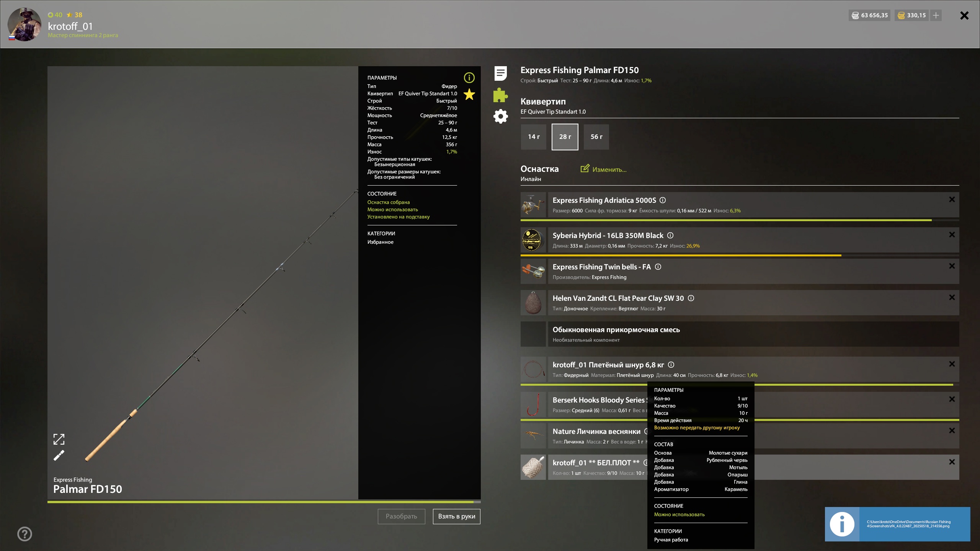Open the puzzle-piece rig setup tab
980x551 pixels.
tap(500, 95)
